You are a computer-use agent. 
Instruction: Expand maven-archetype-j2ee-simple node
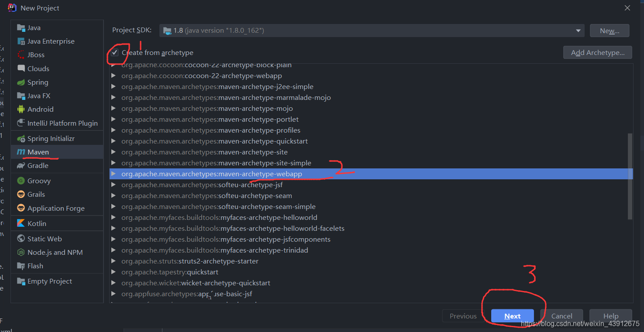[114, 86]
